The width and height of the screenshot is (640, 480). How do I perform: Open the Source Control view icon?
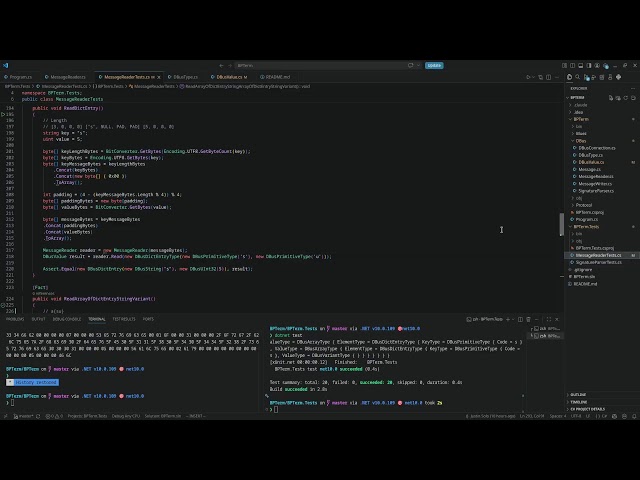point(586,77)
